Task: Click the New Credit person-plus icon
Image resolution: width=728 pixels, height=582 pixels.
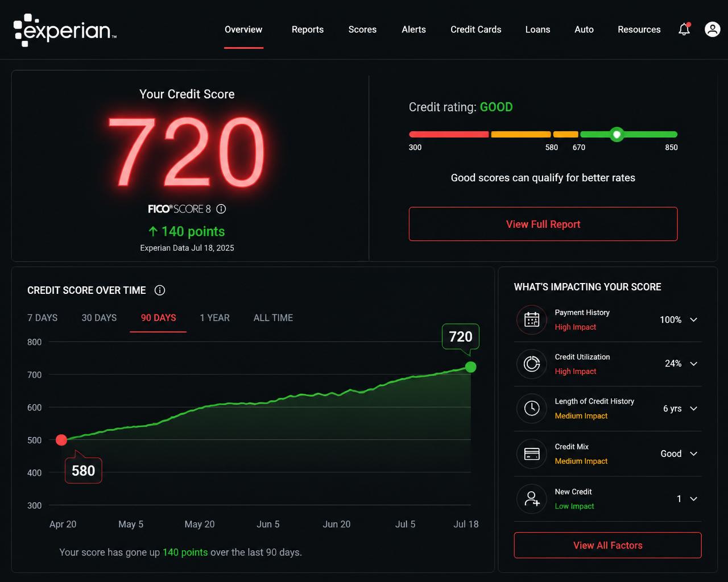Action: pyautogui.click(x=532, y=498)
